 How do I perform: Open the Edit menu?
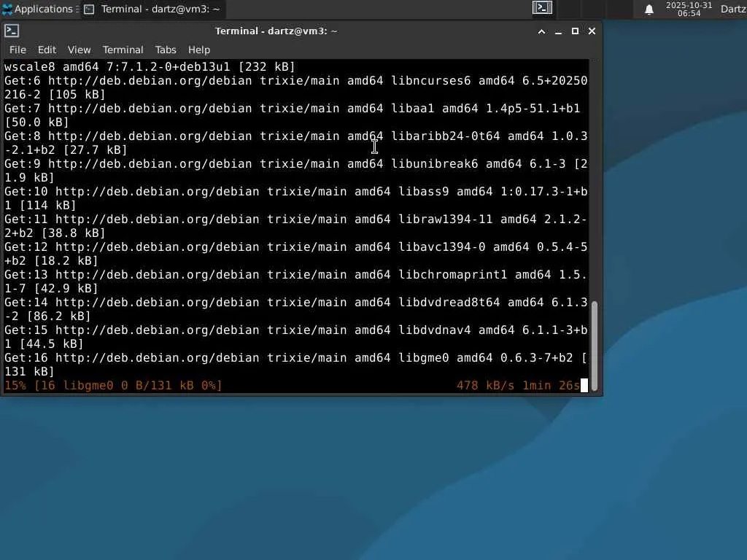pyautogui.click(x=47, y=50)
